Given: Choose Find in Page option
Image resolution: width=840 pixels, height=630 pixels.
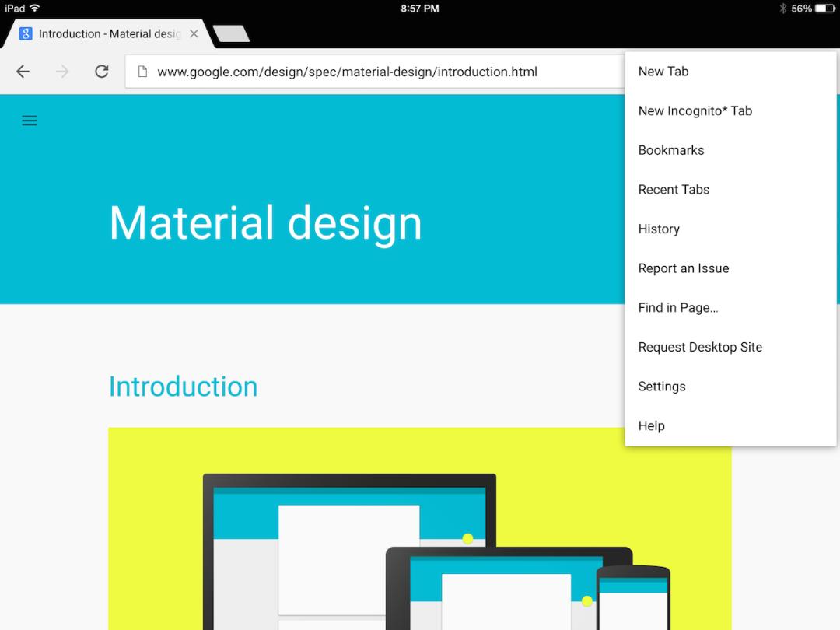Looking at the screenshot, I should 677,308.
